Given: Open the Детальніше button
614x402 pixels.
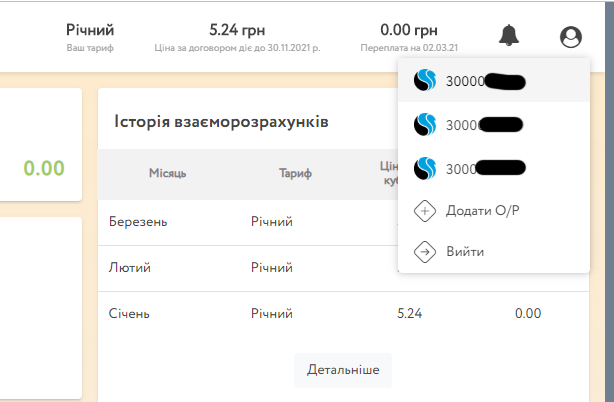Looking at the screenshot, I should click(x=343, y=370).
